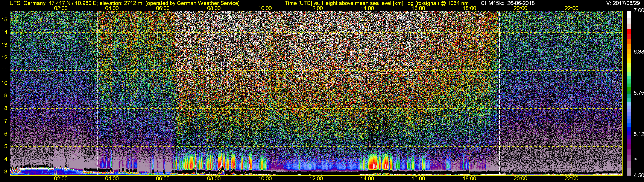Click the 16:00 tick label on the bottom axis
This screenshot has height=182, width=644.
(x=418, y=179)
